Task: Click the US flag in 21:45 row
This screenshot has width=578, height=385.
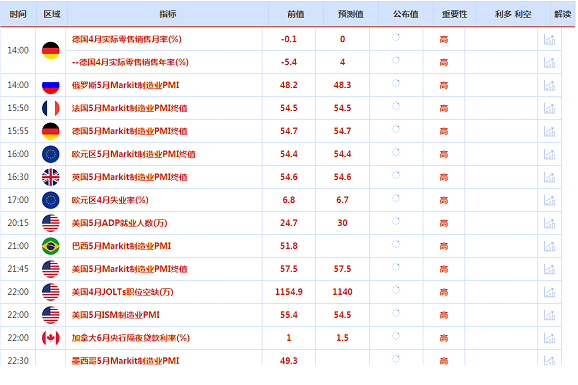Action: tap(51, 269)
